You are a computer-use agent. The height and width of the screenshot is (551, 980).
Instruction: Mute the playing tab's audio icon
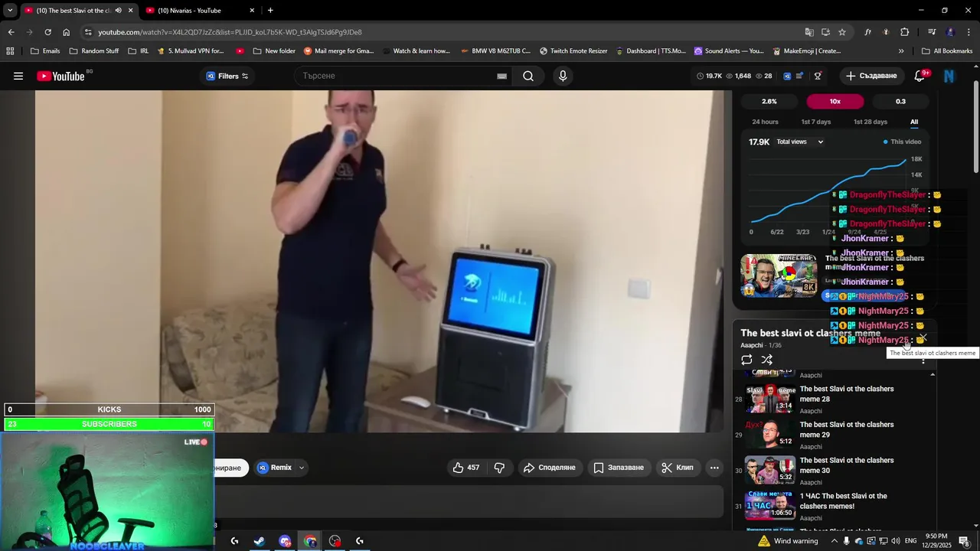[x=118, y=10]
